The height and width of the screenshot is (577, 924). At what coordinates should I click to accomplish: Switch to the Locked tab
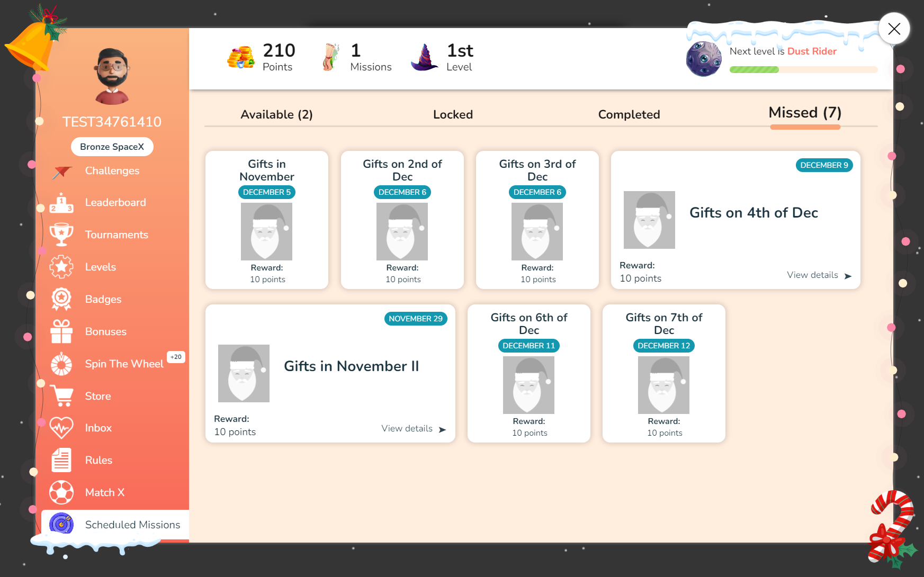[453, 114]
